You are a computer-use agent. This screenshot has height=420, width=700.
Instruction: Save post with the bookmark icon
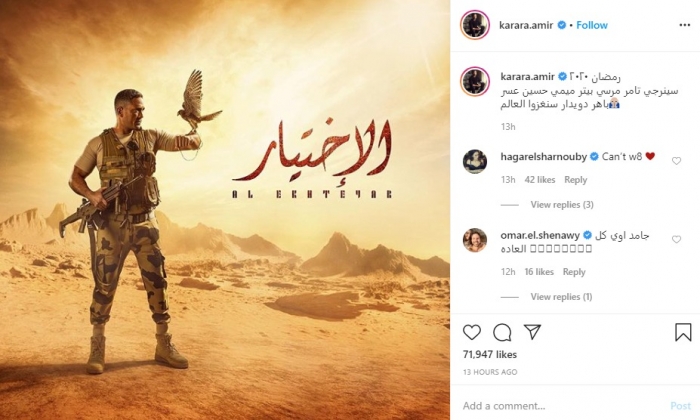[683, 333]
